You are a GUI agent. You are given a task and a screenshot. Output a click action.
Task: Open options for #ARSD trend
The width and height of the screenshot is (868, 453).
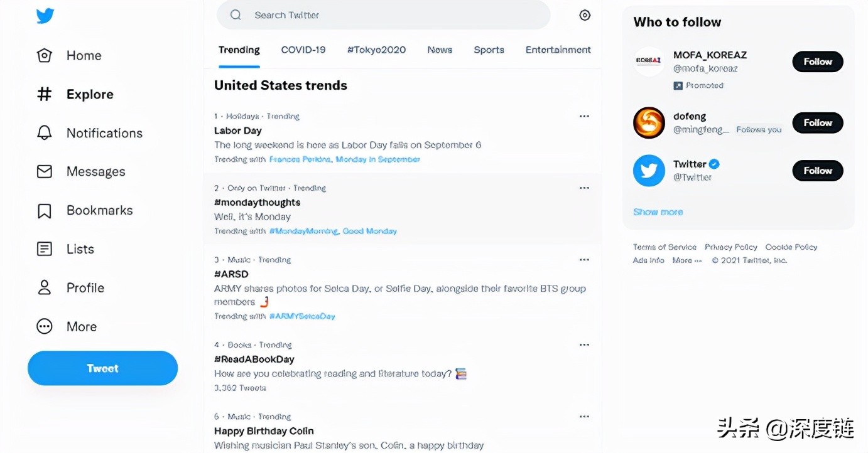[x=584, y=260]
